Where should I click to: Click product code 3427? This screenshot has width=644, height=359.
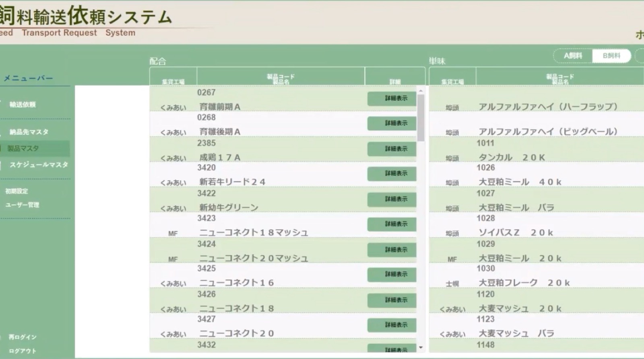point(206,319)
